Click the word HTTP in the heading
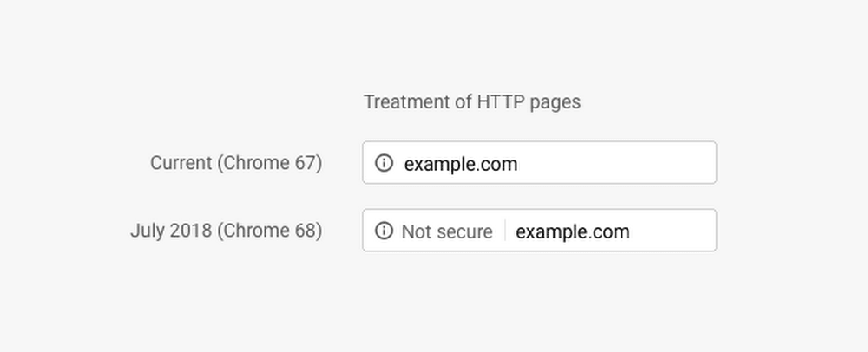868x352 pixels. pyautogui.click(x=498, y=102)
